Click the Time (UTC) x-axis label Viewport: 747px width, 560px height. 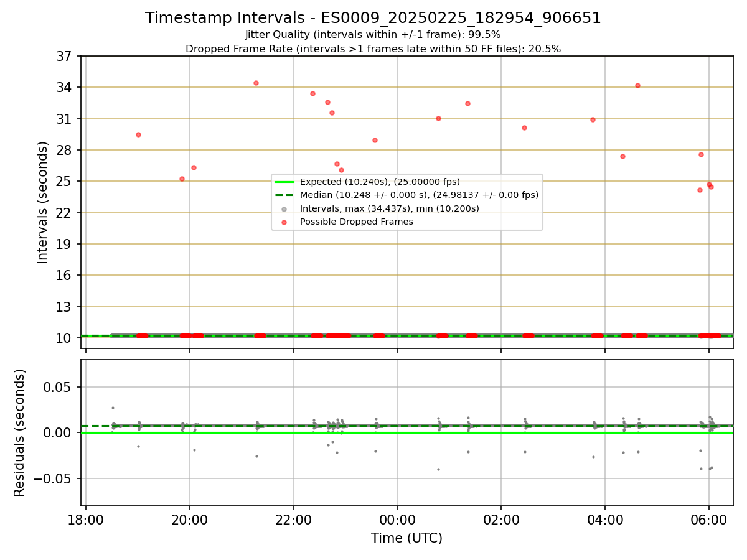click(406, 538)
